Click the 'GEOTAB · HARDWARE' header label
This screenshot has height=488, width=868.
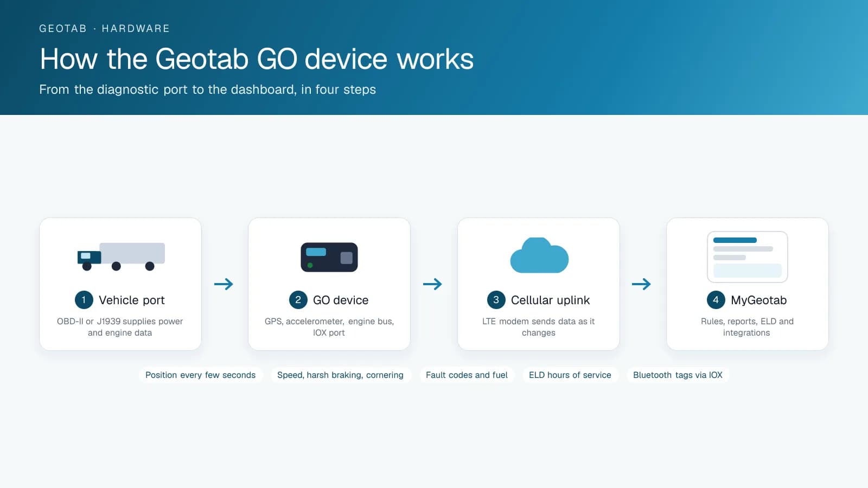click(104, 29)
